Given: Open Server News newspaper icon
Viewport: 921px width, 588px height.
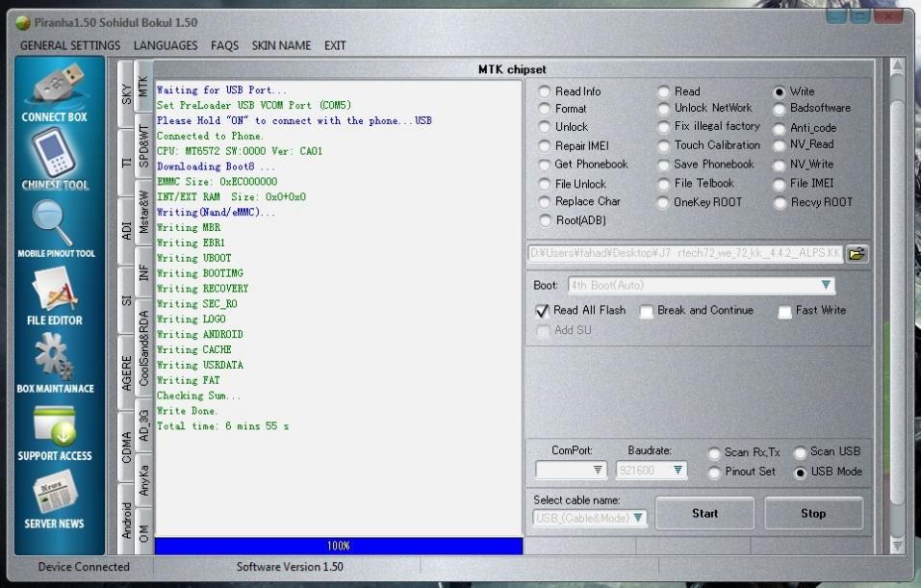Looking at the screenshot, I should 55,495.
